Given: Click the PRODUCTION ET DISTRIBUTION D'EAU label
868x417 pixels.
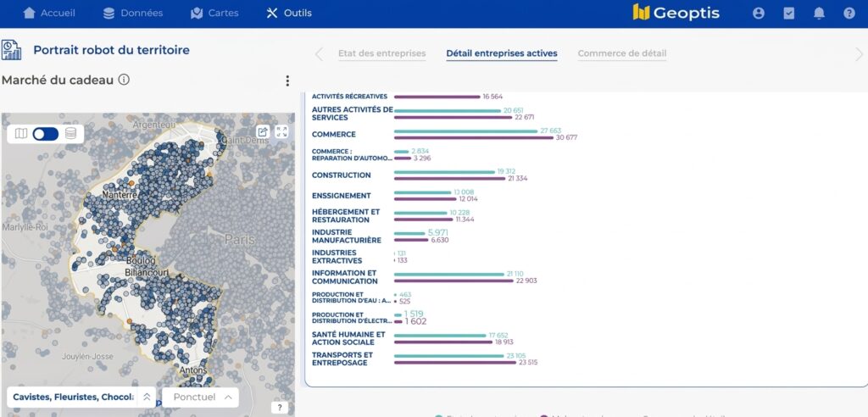Looking at the screenshot, I should coord(351,297).
